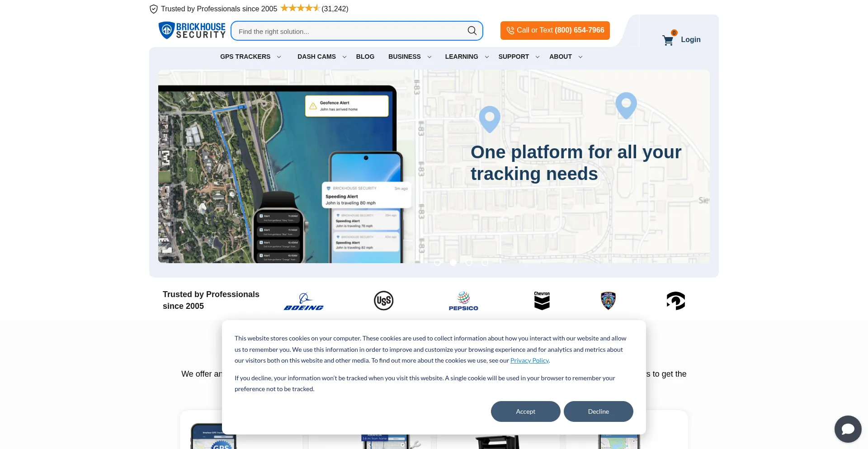This screenshot has width=868, height=449.
Task: Select the fourth carousel slide dot
Action: click(485, 262)
